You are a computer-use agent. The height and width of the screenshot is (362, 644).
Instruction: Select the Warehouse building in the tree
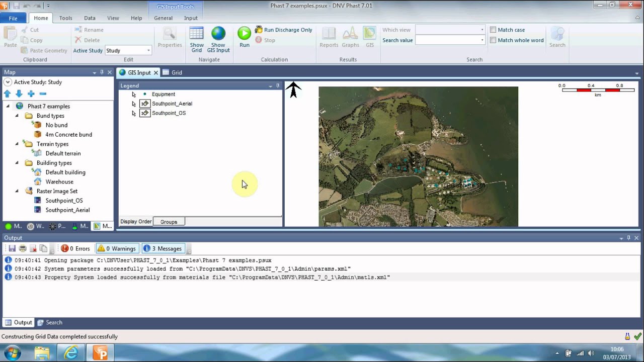[x=59, y=182]
